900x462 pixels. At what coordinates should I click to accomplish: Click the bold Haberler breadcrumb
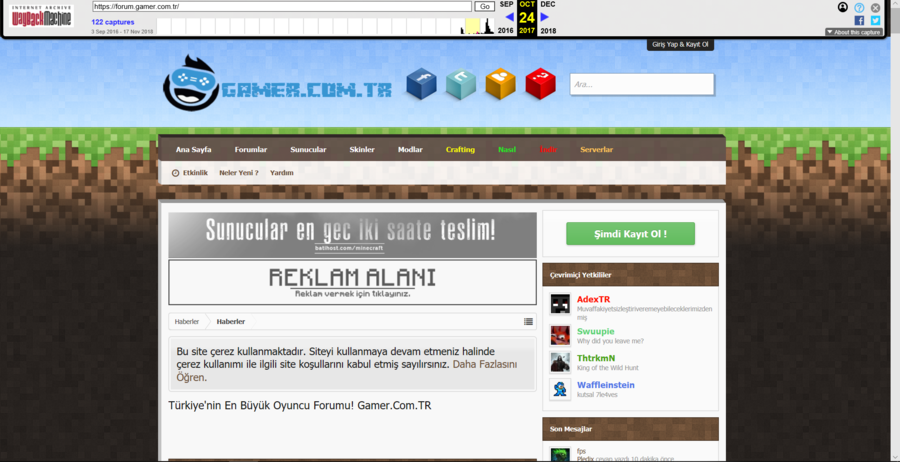[x=231, y=321]
